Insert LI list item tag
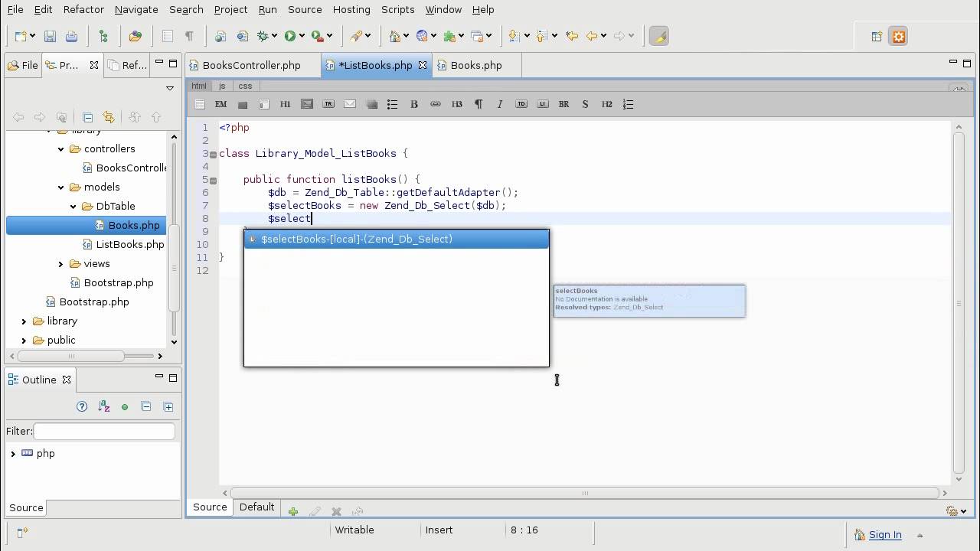This screenshot has height=551, width=980. click(x=543, y=104)
